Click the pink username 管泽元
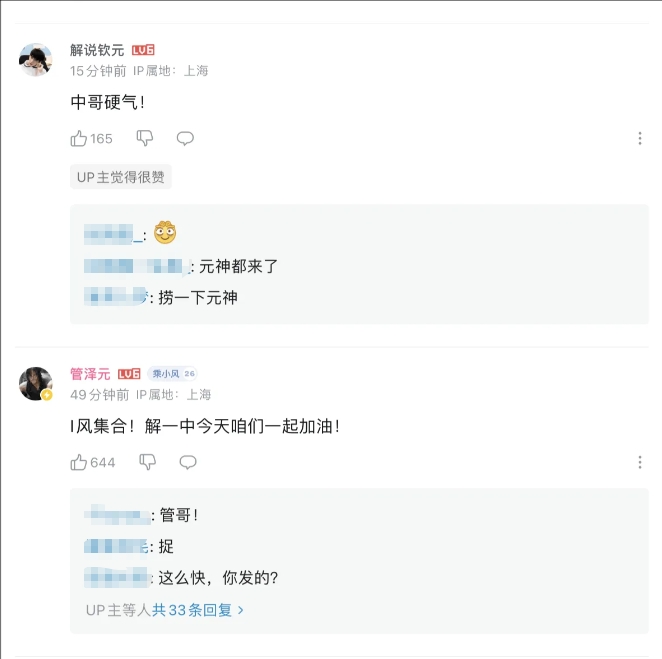This screenshot has height=659, width=662. (90, 374)
